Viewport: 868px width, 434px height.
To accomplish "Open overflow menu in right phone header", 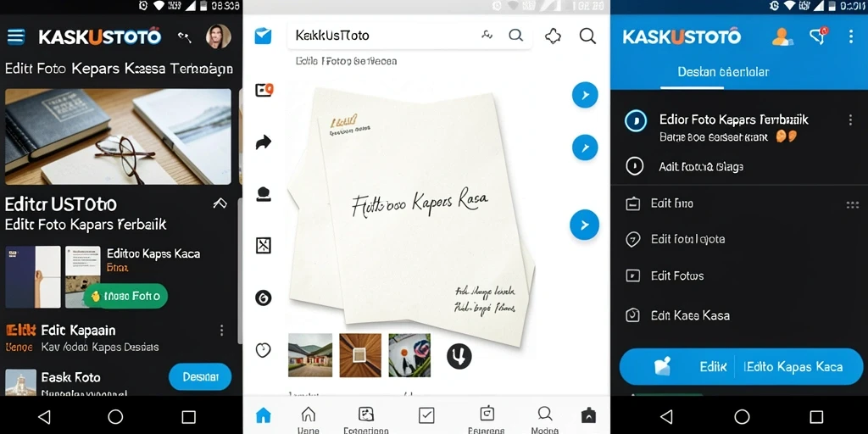I will click(851, 36).
